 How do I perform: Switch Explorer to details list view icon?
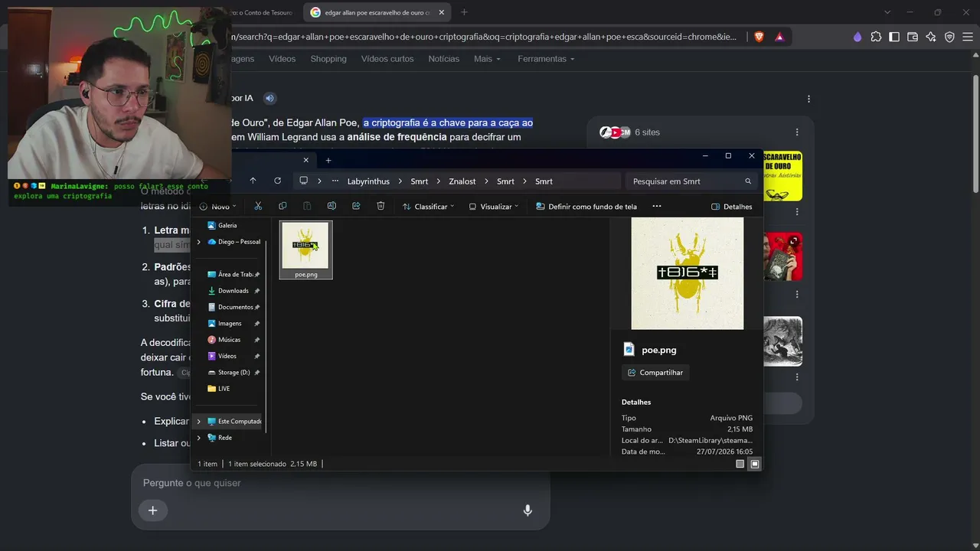740,464
